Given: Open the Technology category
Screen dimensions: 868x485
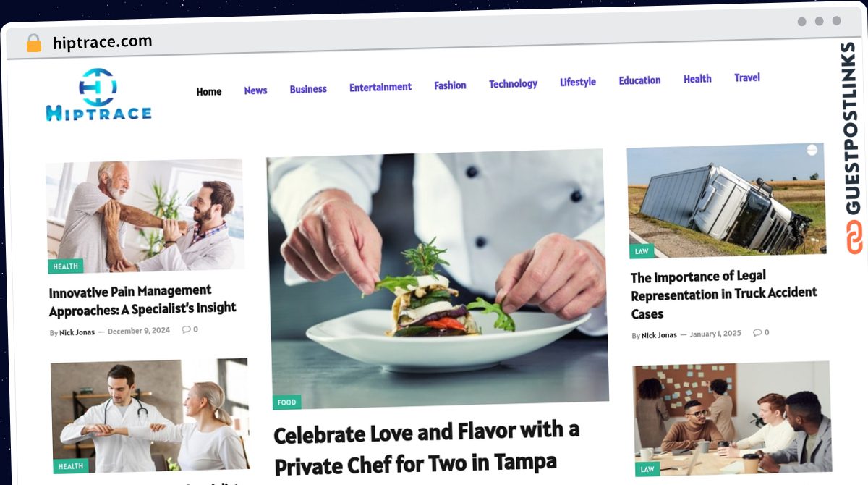Looking at the screenshot, I should coord(513,84).
